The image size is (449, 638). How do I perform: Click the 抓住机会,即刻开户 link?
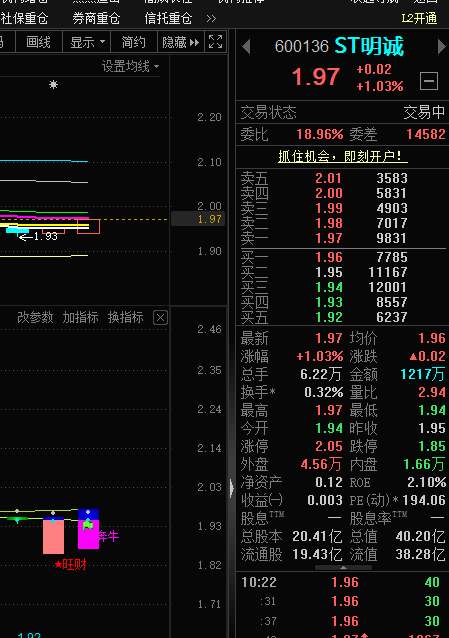(342, 156)
